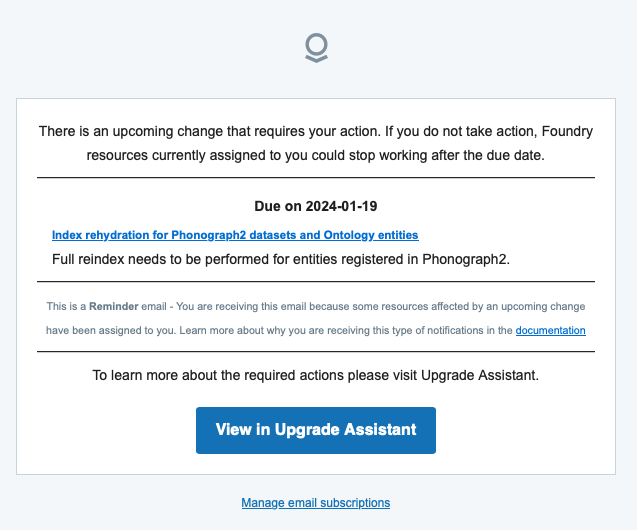Open the Index rehydration for Phonograph2 link
Image resolution: width=637 pixels, height=530 pixels.
pyautogui.click(x=235, y=235)
